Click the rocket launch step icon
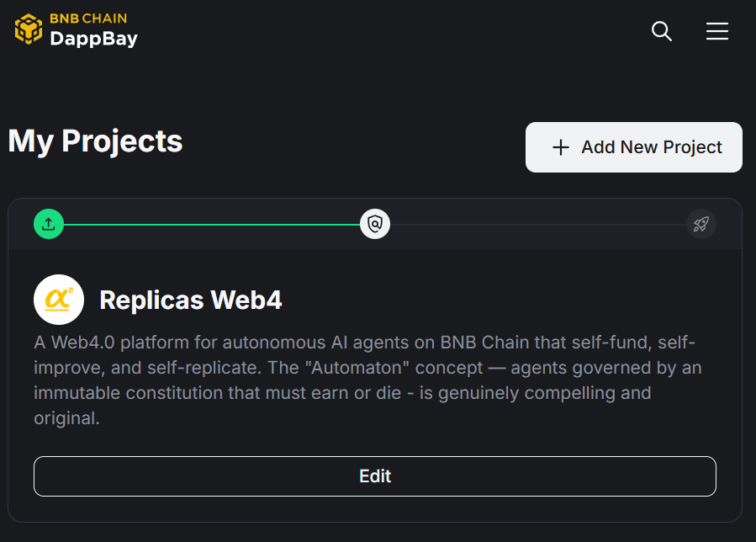756x542 pixels. pos(701,224)
